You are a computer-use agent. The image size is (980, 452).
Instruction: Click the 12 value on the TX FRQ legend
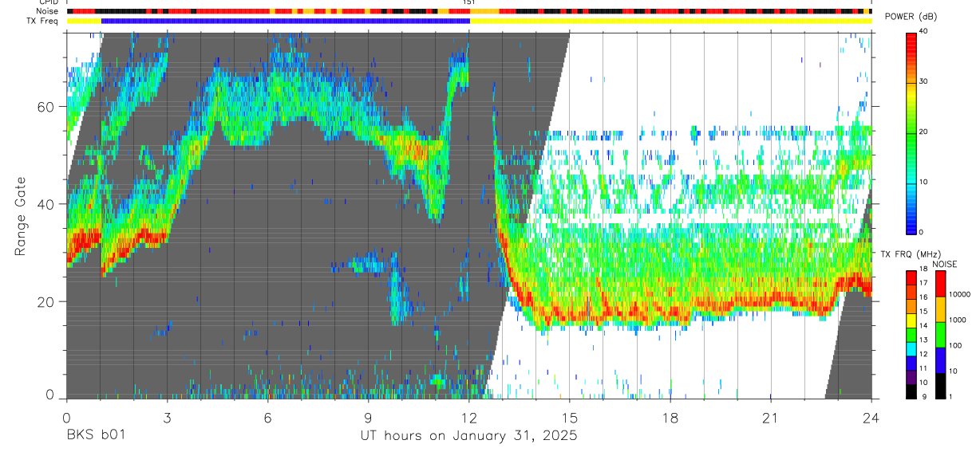[923, 354]
